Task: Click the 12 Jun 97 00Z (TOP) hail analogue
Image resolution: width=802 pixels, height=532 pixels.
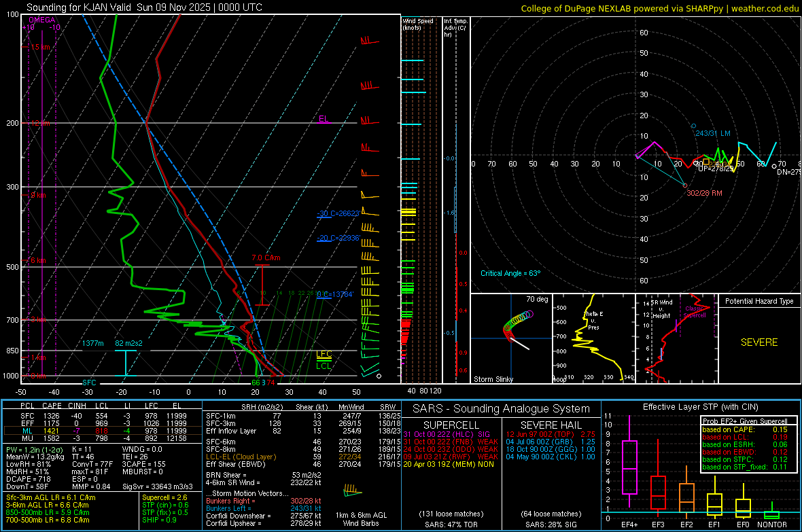Action: (x=551, y=434)
